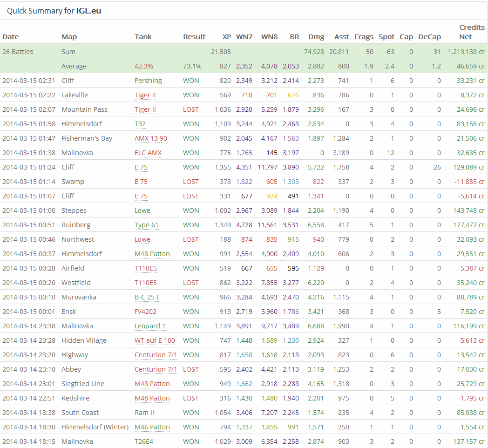
Task: Open E 75 link in 01:07 Cliff row
Action: (x=141, y=196)
